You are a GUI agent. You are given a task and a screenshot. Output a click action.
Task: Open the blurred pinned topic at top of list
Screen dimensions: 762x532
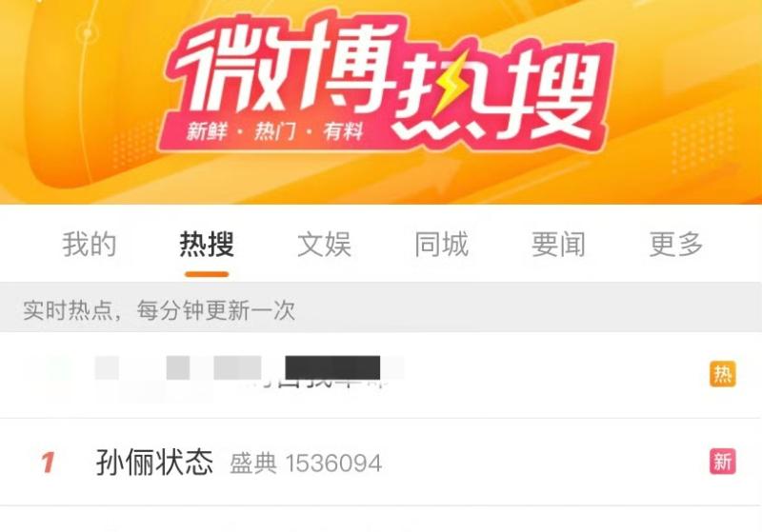(381, 375)
